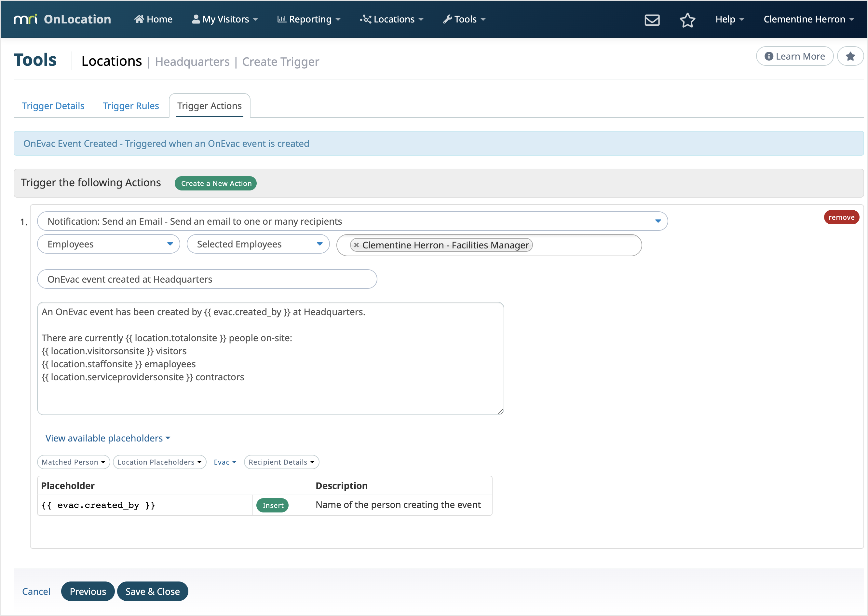Image resolution: width=868 pixels, height=616 pixels.
Task: Click the MRI OnLocation logo
Action: point(62,19)
